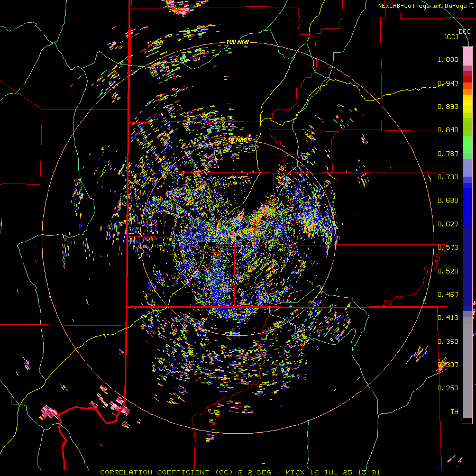This screenshot has height=476, width=476.
Task: Pick the dark red segment of the color bar
Action: tap(467, 79)
